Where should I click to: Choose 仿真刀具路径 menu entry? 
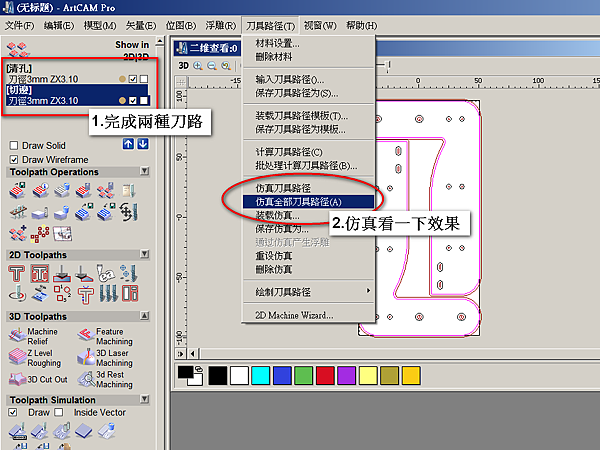coord(308,188)
